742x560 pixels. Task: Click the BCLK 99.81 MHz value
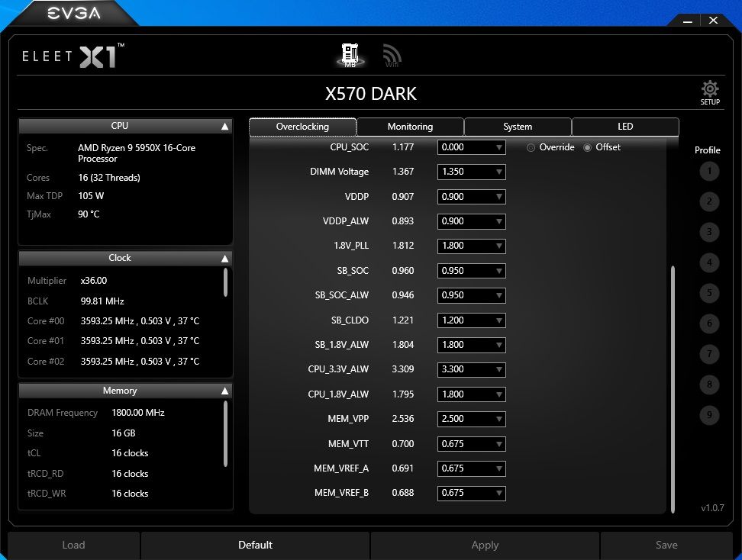102,301
